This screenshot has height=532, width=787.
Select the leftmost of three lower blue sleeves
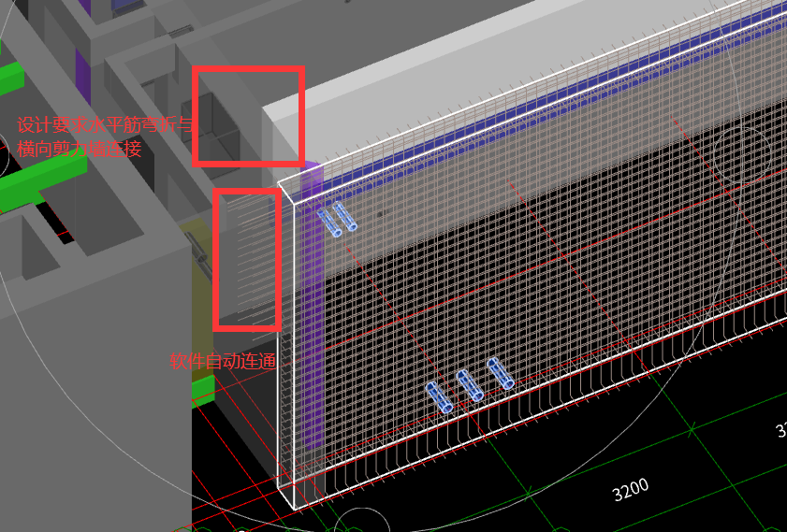439,397
